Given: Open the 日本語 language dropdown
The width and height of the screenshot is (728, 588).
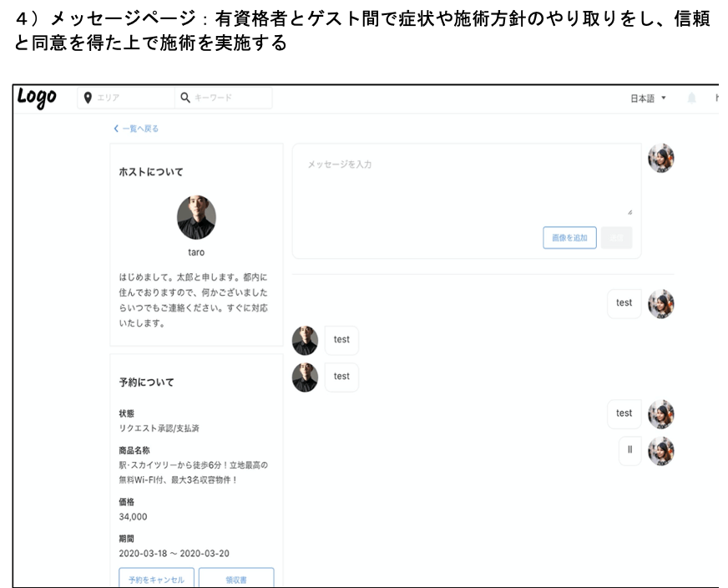Looking at the screenshot, I should pos(648,99).
